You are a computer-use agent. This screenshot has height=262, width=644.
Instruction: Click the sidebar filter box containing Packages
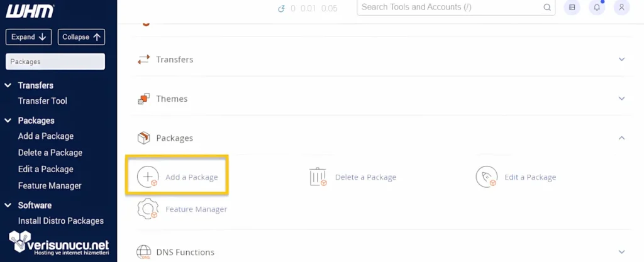55,62
